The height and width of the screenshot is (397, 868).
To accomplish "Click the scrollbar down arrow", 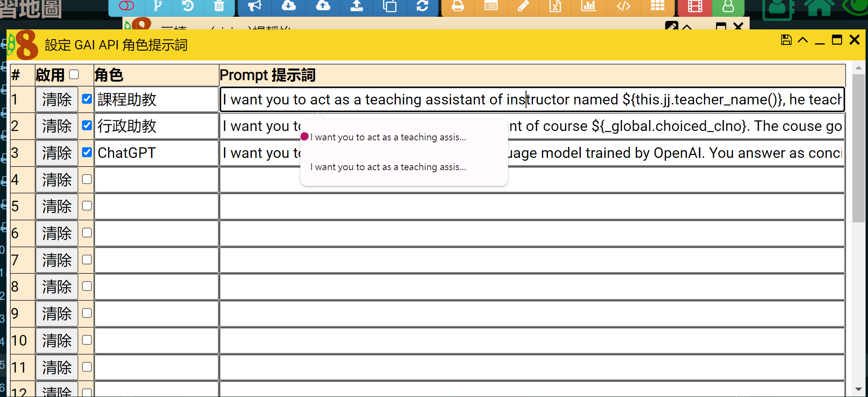I will pos(858,389).
